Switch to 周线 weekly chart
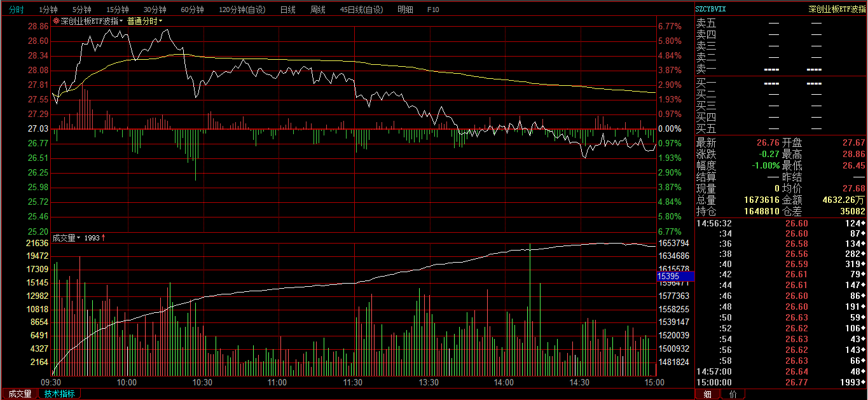Image resolution: width=868 pixels, height=400 pixels. point(317,10)
